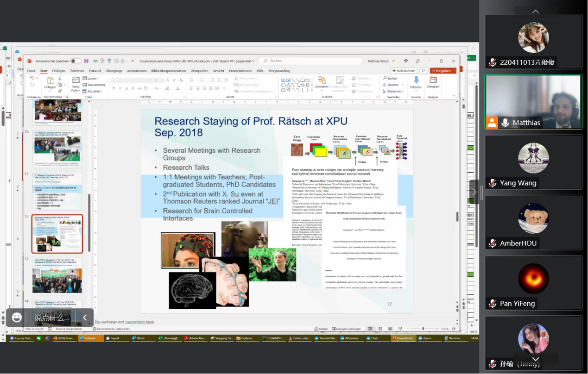Click the save icon in the title bar

(87, 61)
